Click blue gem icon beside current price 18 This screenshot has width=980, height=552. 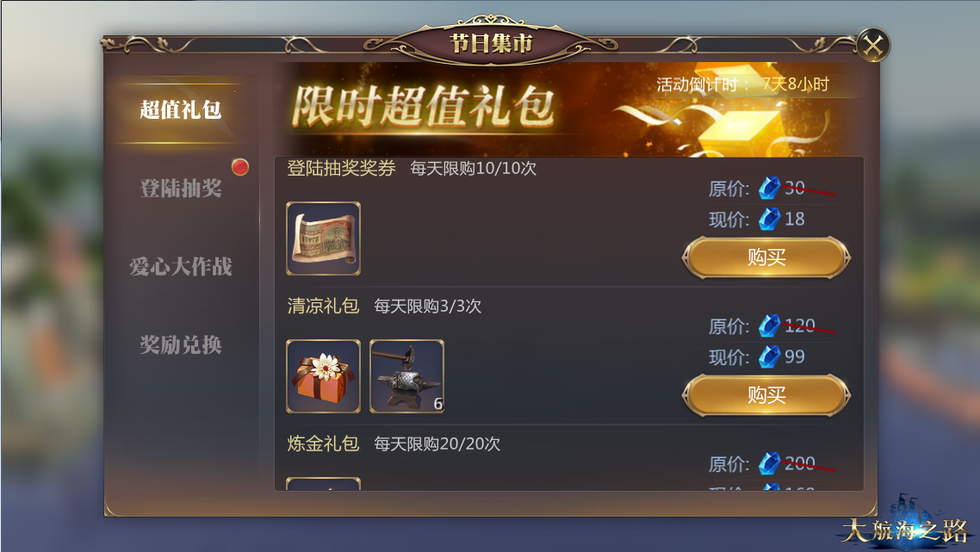[769, 219]
